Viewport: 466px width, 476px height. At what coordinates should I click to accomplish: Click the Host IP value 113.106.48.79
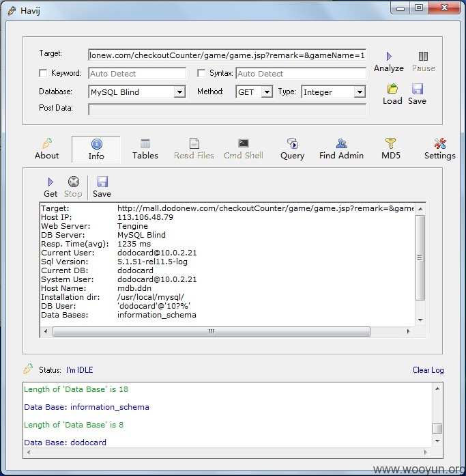click(145, 217)
